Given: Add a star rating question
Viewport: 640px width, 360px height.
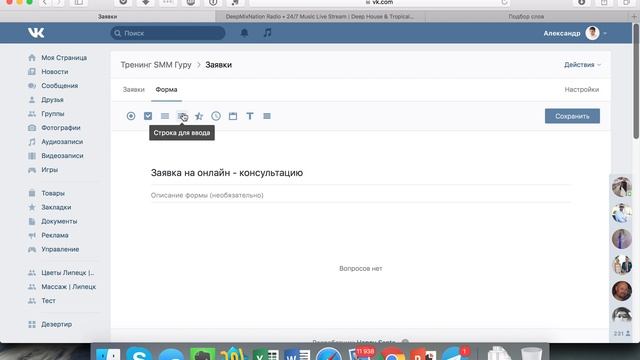Looking at the screenshot, I should click(x=199, y=116).
